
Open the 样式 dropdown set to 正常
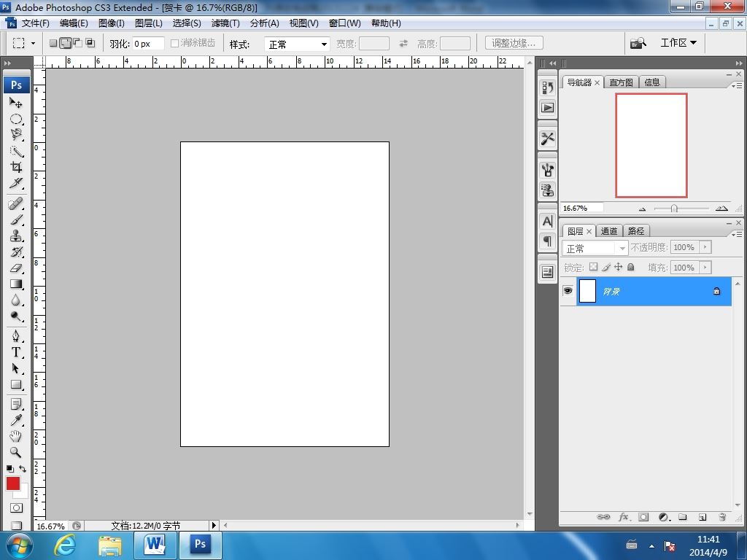pyautogui.click(x=297, y=44)
